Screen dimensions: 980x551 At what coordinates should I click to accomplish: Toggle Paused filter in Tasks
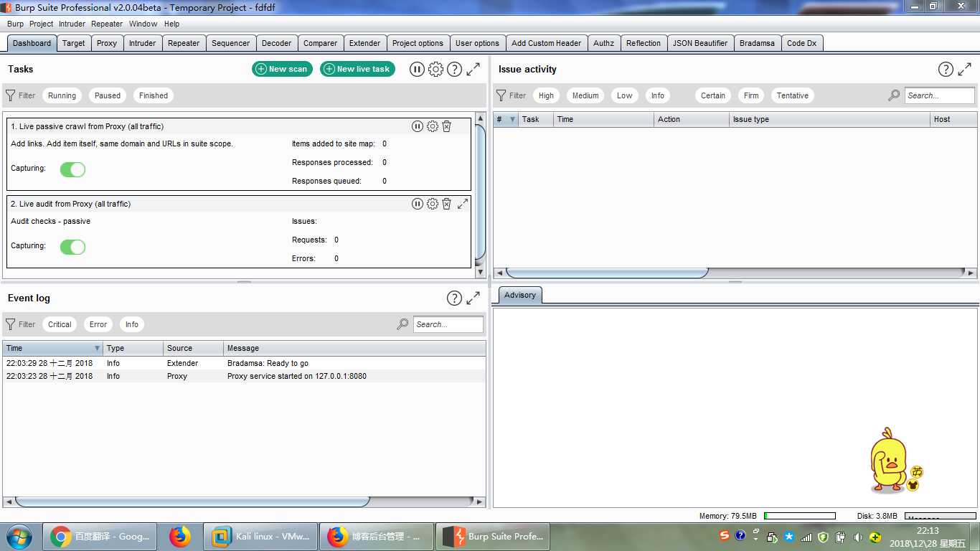click(108, 95)
